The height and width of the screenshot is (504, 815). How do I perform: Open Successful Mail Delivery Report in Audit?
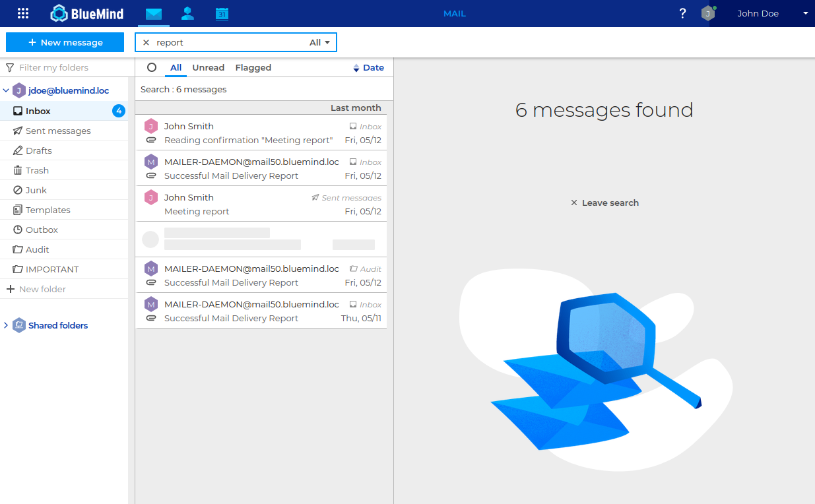(261, 275)
